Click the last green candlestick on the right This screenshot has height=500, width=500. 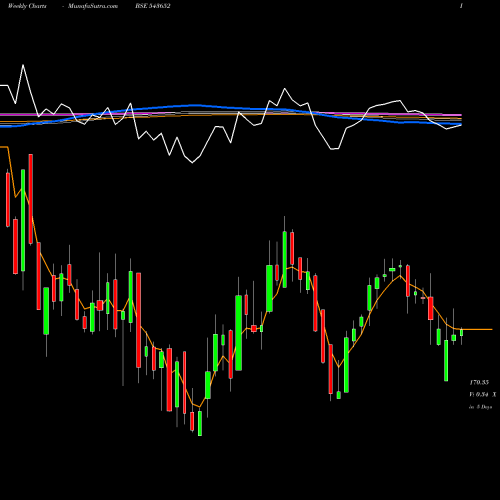click(x=461, y=332)
